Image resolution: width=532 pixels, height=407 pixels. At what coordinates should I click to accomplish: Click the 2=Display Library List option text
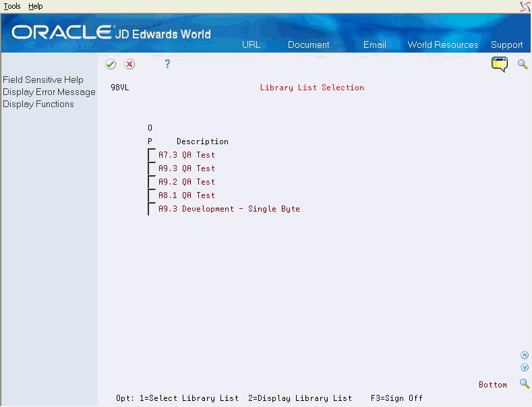click(x=300, y=398)
